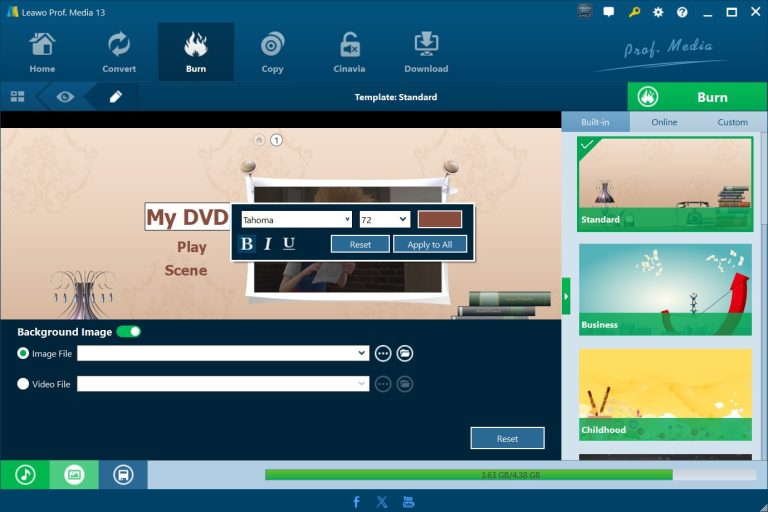This screenshot has height=512, width=768.
Task: Open the Cinavia module
Action: 349,52
